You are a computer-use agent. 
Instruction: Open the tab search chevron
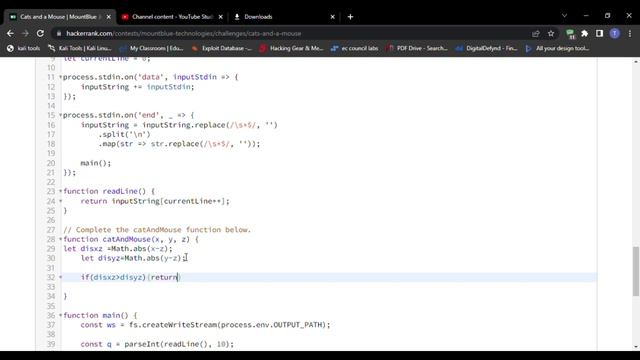(564, 16)
